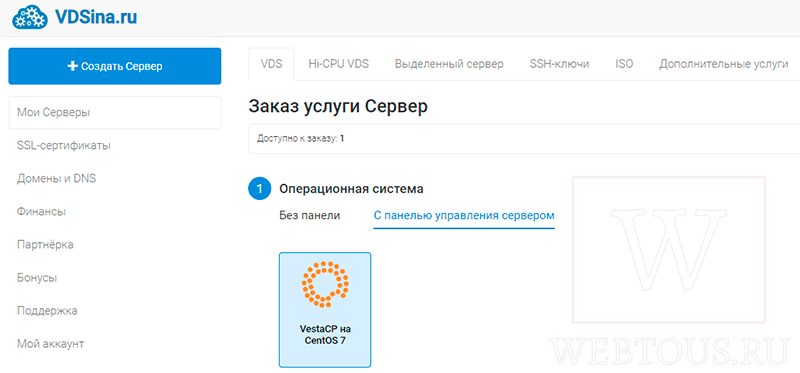Open the ISO tab
Screen dimensions: 800x373
624,64
